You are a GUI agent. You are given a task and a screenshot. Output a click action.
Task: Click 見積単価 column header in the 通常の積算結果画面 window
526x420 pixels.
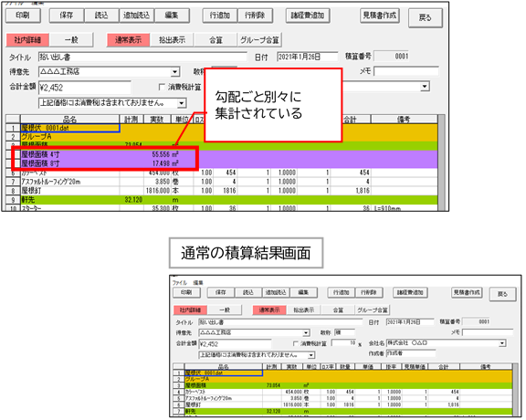[x=415, y=367]
